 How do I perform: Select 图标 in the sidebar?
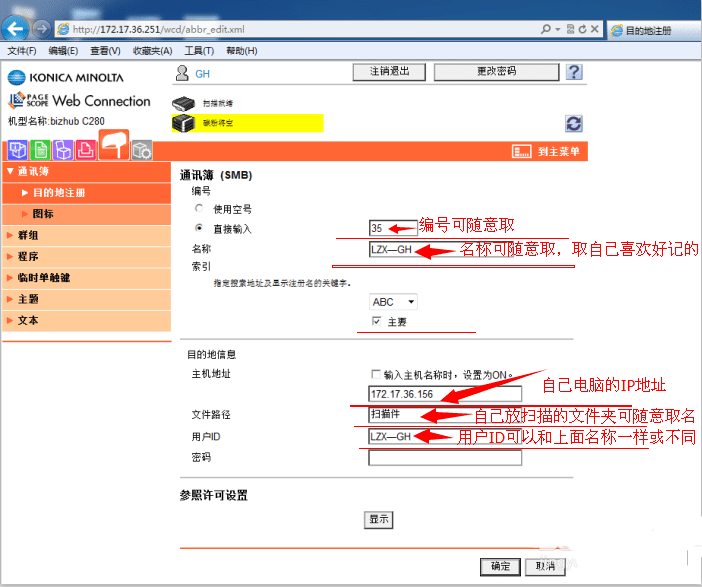click(86, 214)
